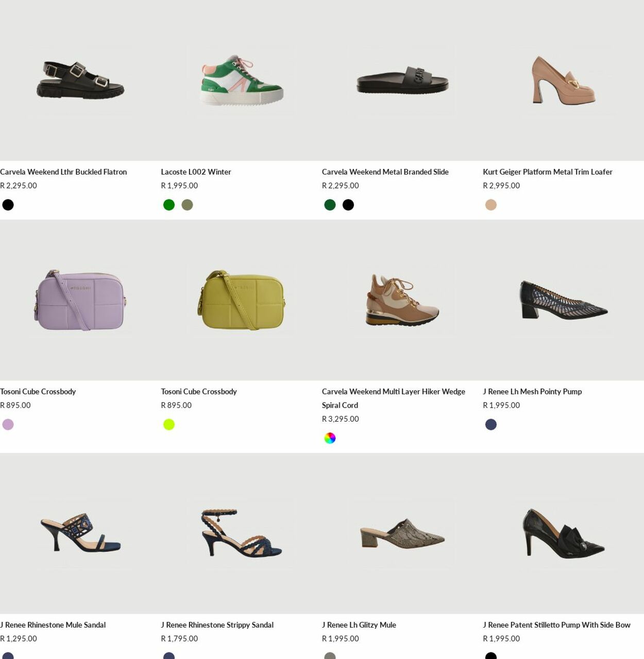Click the R 895.00 price of yellow Tosoni Crossbody
Viewport: 644px width, 659px height.
click(x=176, y=406)
